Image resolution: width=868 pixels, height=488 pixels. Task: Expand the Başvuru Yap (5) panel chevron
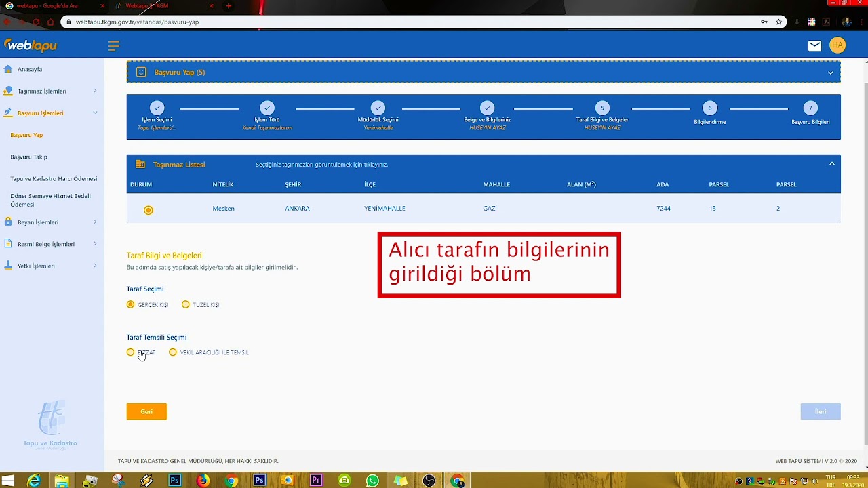click(x=831, y=73)
